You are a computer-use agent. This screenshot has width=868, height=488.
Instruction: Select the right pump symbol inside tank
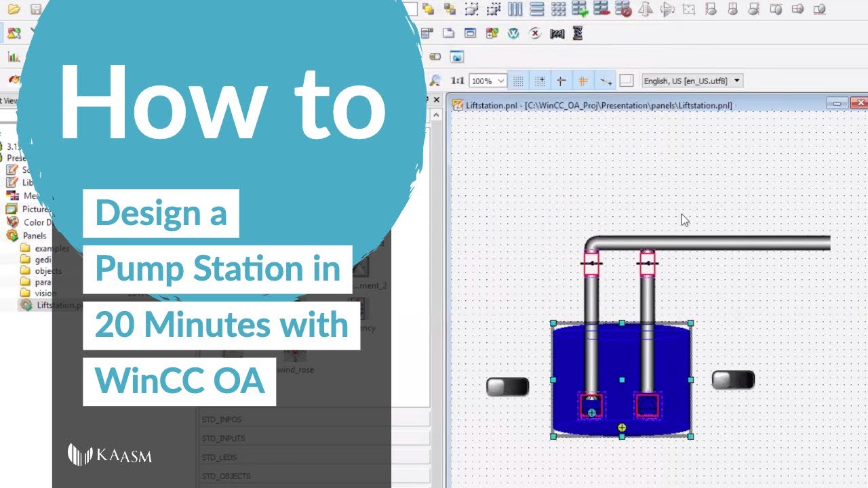coord(648,405)
